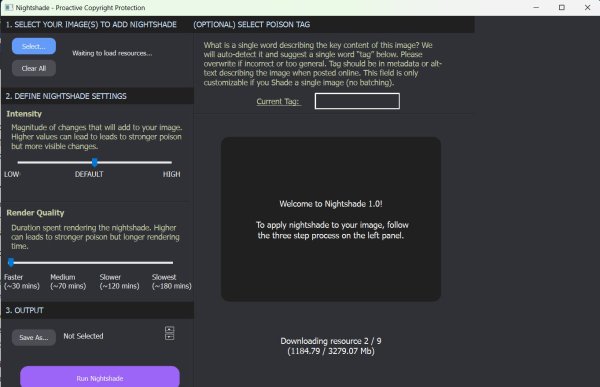The height and width of the screenshot is (387, 600).
Task: Click the DEFAULT intensity label
Action: (x=89, y=174)
